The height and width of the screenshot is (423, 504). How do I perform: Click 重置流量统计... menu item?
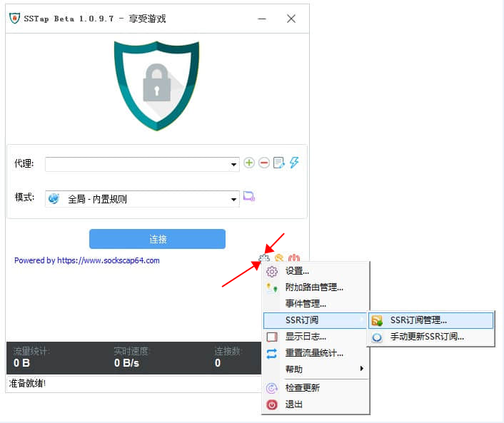(x=316, y=353)
